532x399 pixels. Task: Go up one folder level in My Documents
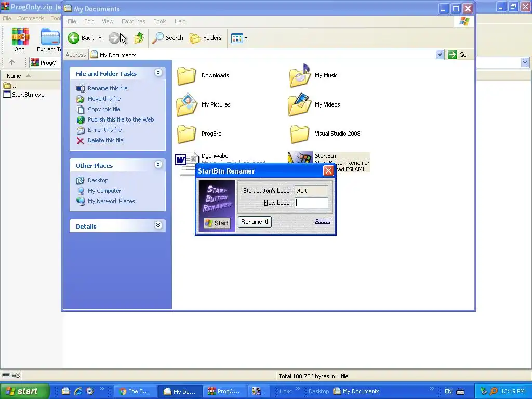(139, 38)
